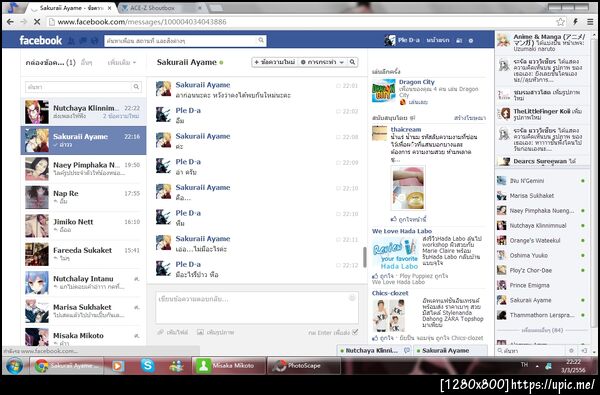The width and height of the screenshot is (600, 395).
Task: Chat with Oshima Yuuko in sidebar
Action: [x=542, y=255]
